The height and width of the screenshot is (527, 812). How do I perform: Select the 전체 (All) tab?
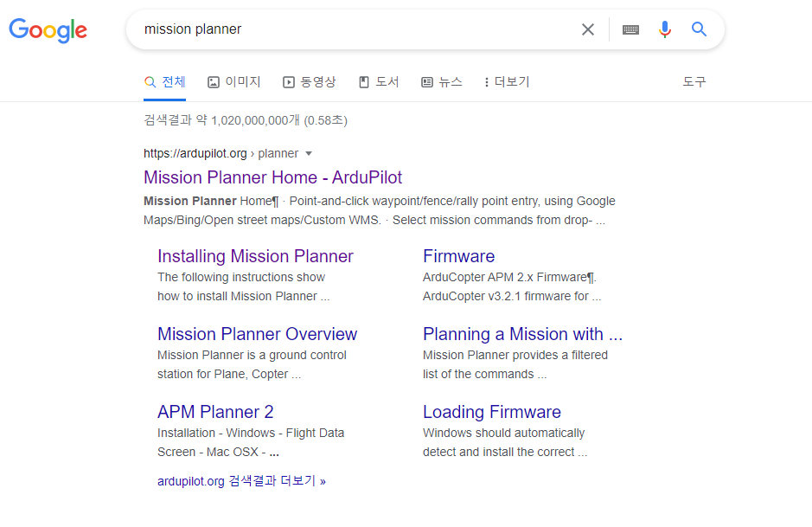[x=164, y=82]
